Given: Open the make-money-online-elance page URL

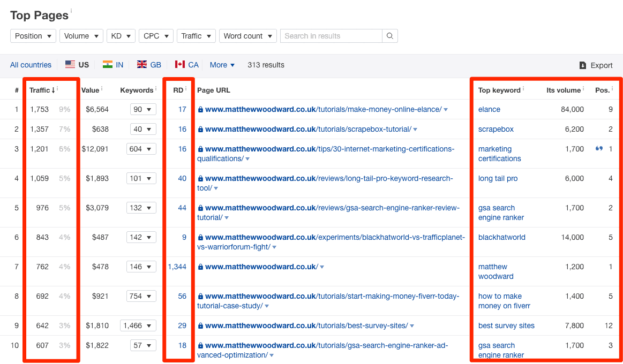Looking at the screenshot, I should pyautogui.click(x=324, y=109).
